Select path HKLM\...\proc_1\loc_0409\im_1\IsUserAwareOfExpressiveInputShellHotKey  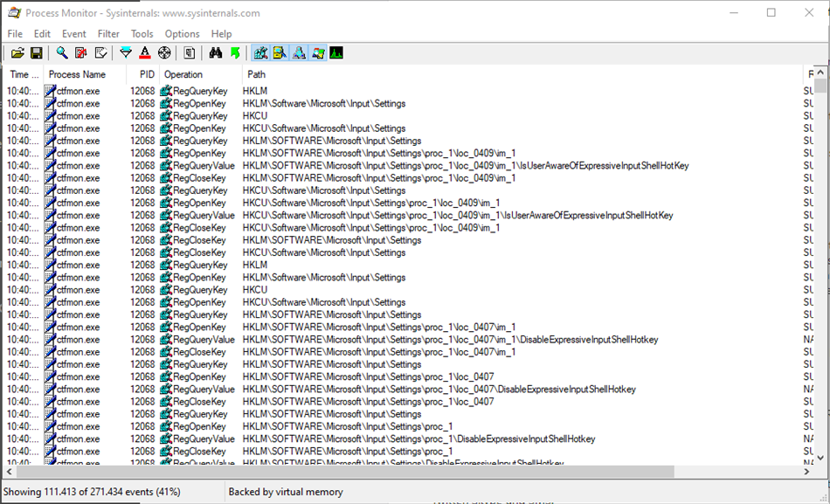[466, 166]
